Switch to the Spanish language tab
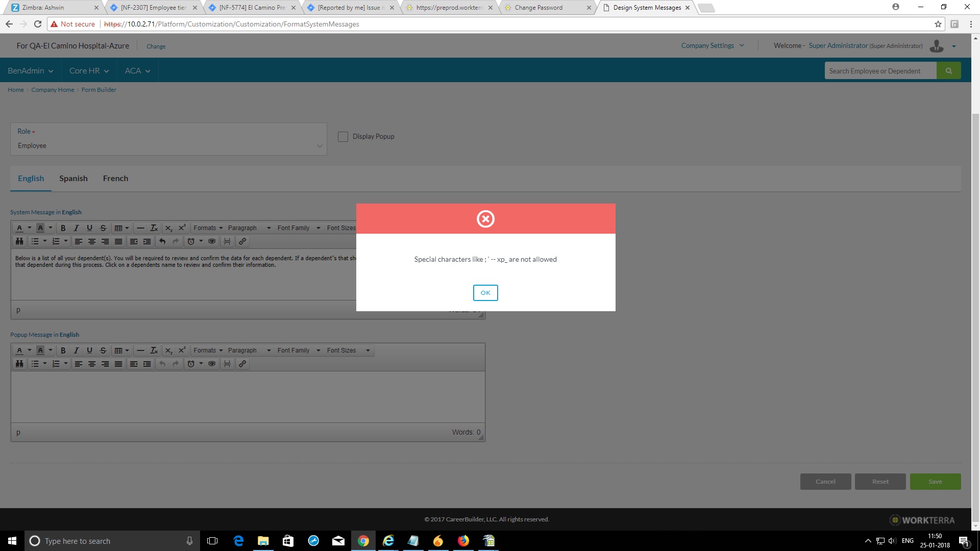The height and width of the screenshot is (551, 980). [x=73, y=179]
